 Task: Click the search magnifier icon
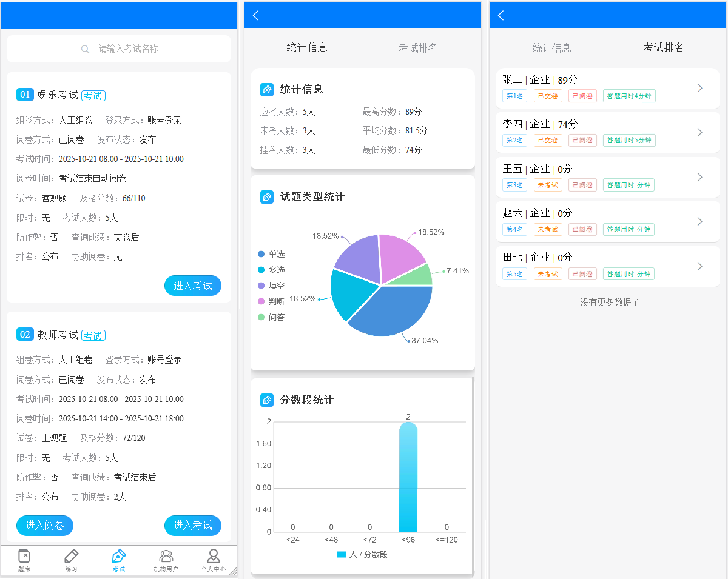[x=86, y=49]
